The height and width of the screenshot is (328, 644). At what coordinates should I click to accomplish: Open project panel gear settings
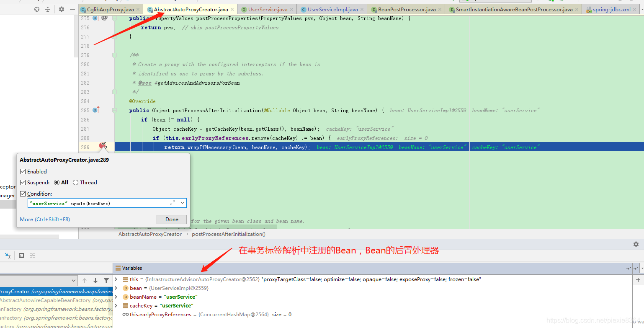[62, 9]
